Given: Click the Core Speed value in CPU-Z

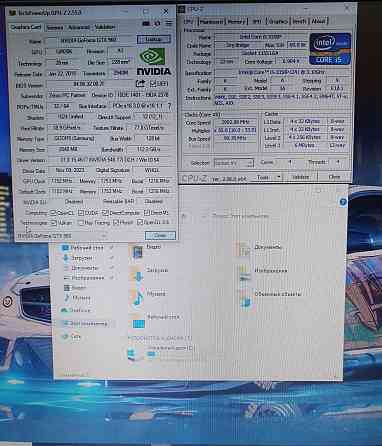Looking at the screenshot, I should pyautogui.click(x=235, y=122).
